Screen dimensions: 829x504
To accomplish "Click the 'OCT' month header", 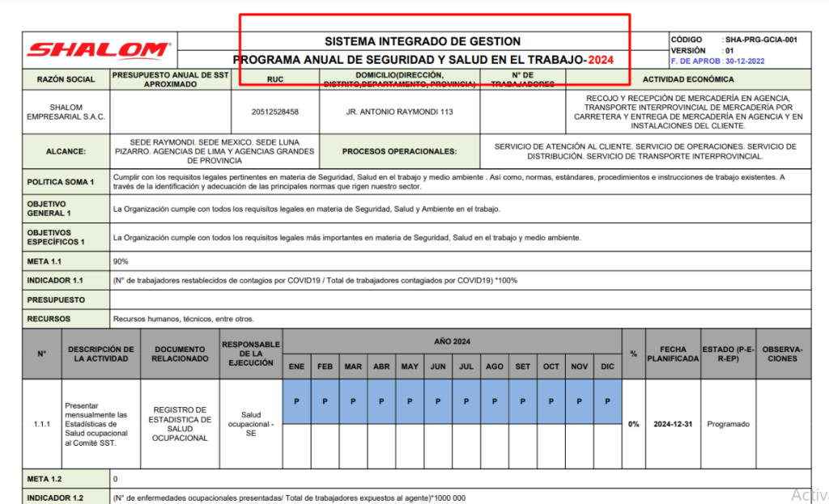I will (x=551, y=366).
